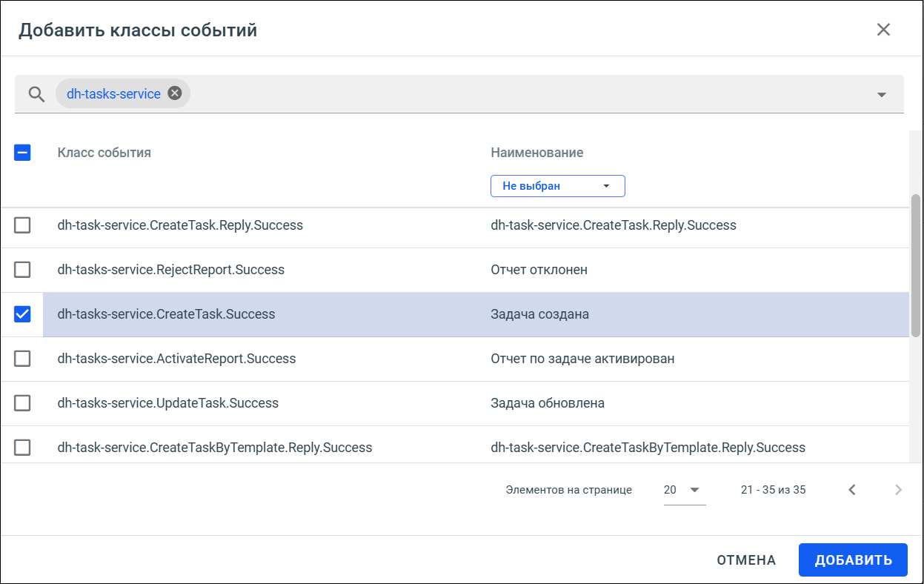Image resolution: width=924 pixels, height=584 pixels.
Task: Go to the previous page arrow
Action: coord(852,490)
